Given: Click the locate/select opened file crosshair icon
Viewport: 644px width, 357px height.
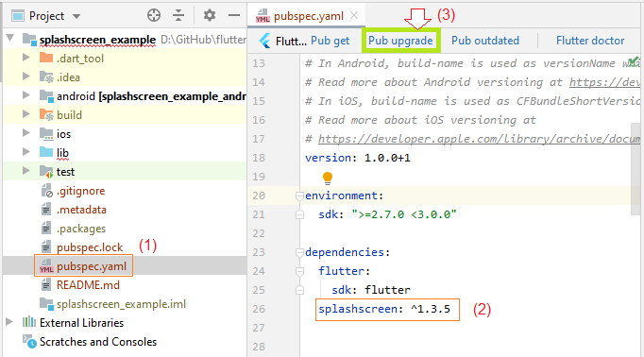Looking at the screenshot, I should click(154, 16).
